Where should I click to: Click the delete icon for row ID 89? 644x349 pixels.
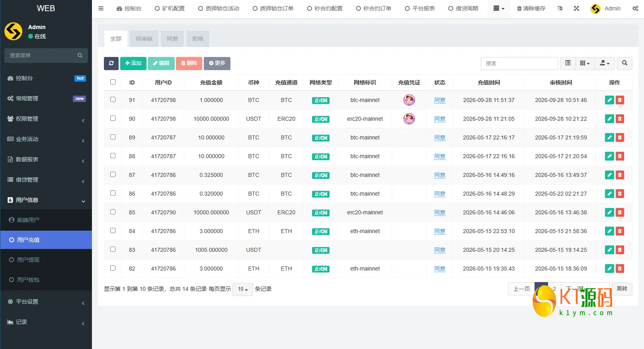pyautogui.click(x=620, y=137)
